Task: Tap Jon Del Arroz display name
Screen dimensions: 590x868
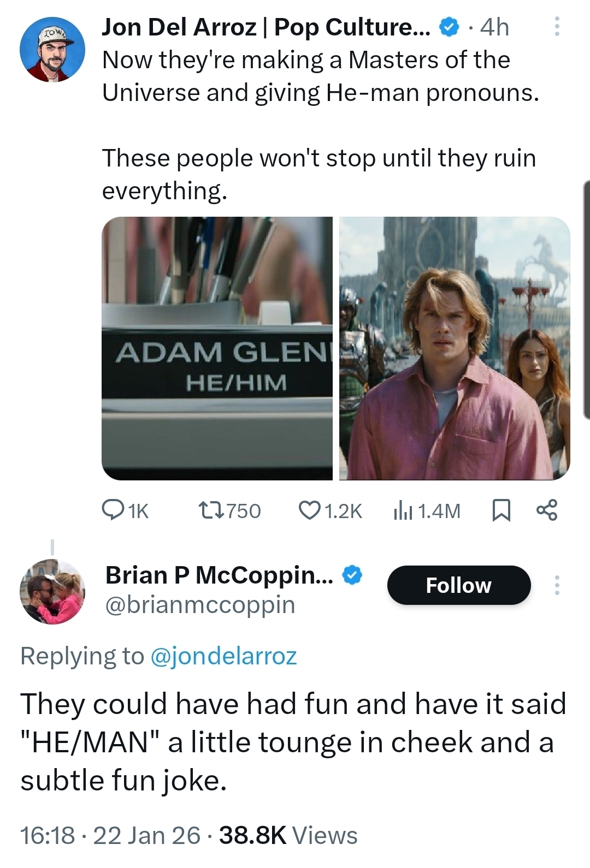Action: pyautogui.click(x=265, y=27)
